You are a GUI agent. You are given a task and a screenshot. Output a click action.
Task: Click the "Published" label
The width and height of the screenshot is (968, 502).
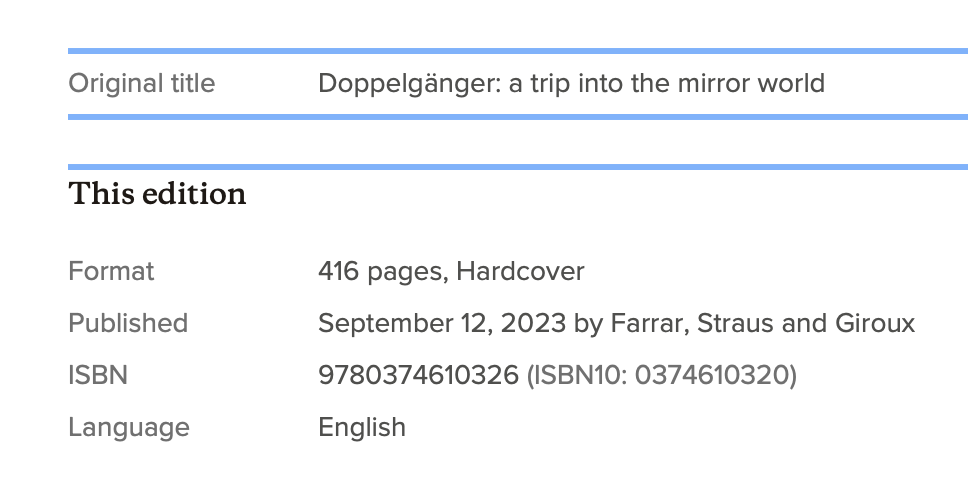coord(128,323)
